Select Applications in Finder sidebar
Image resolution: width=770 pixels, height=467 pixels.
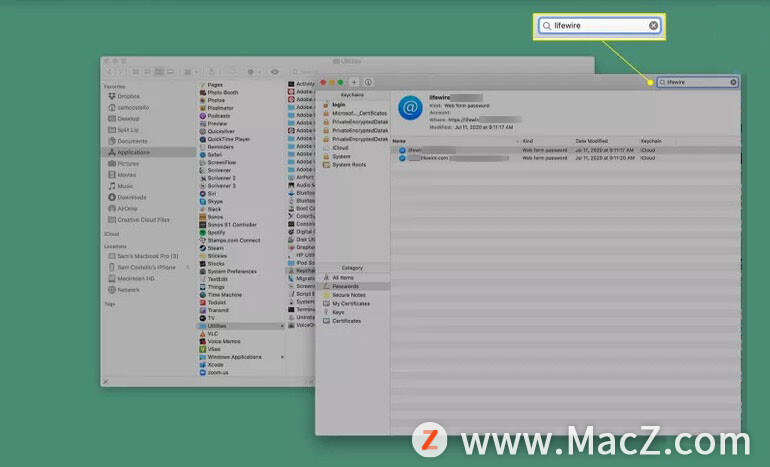click(148, 152)
